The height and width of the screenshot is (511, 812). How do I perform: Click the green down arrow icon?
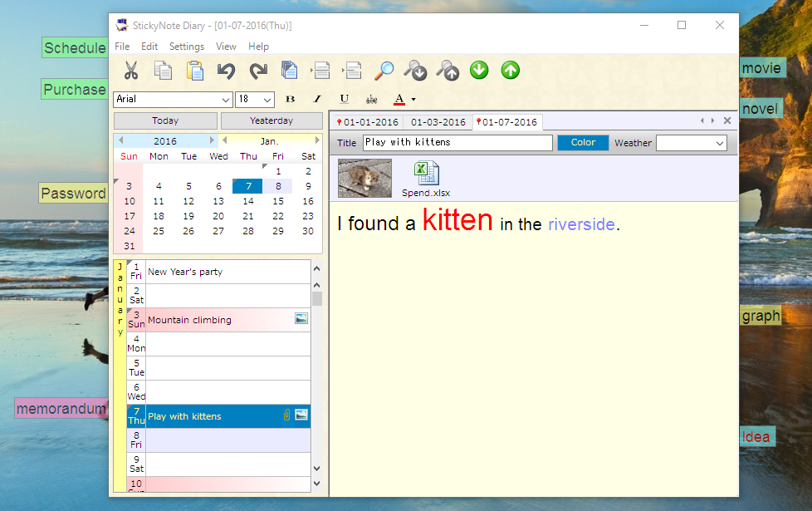pyautogui.click(x=479, y=71)
